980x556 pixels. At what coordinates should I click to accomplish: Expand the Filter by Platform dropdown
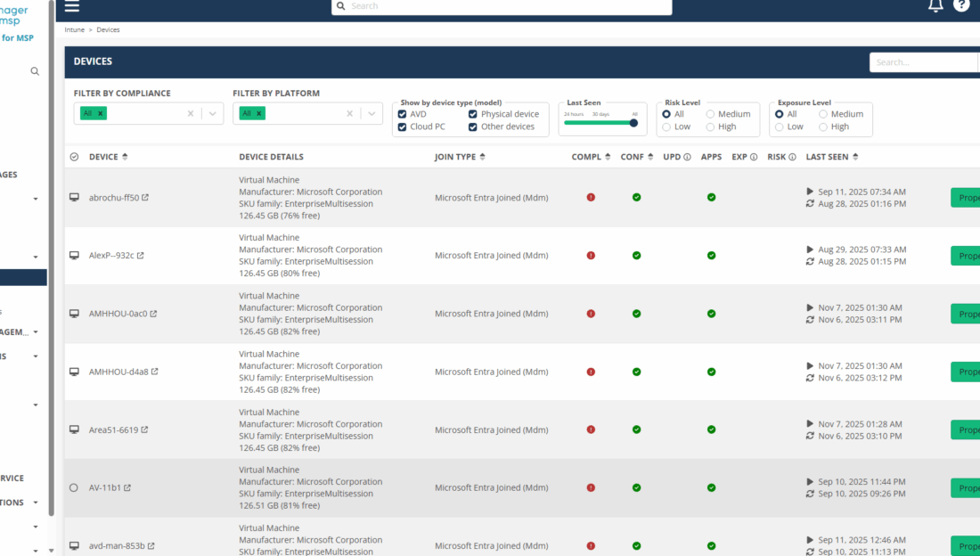point(372,113)
